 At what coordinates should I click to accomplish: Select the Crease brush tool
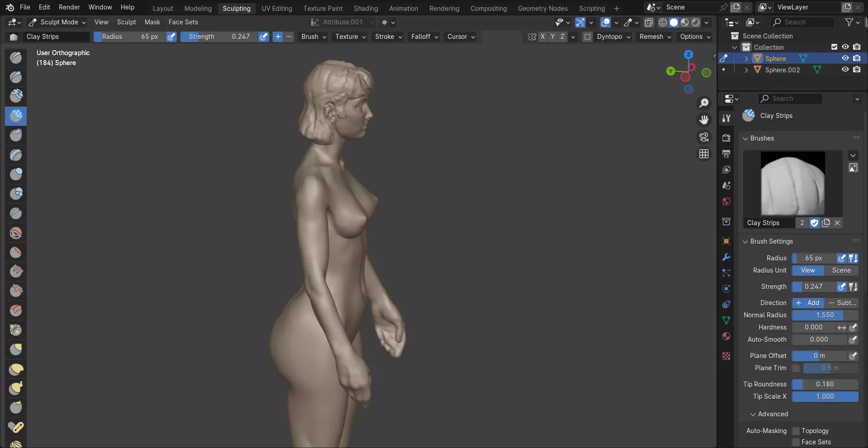pyautogui.click(x=16, y=213)
